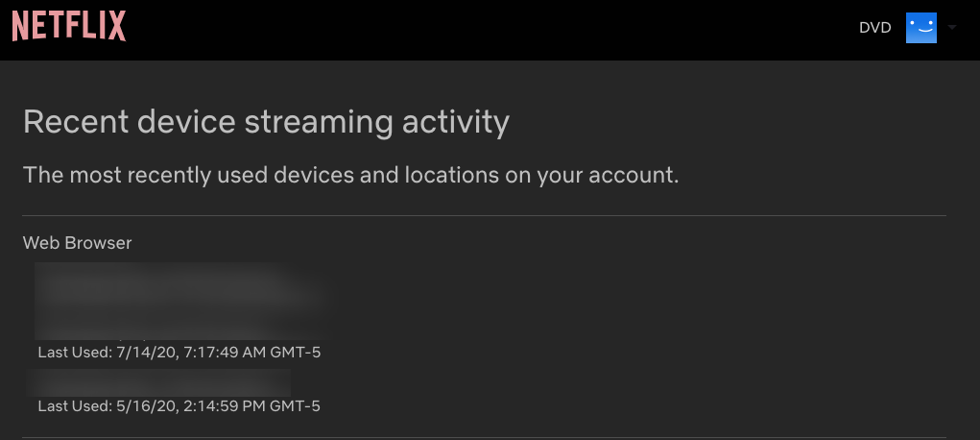Click "GMT-5" in the 5/16/20 timestamp
Viewport: 980px width, 440px height.
tap(297, 406)
